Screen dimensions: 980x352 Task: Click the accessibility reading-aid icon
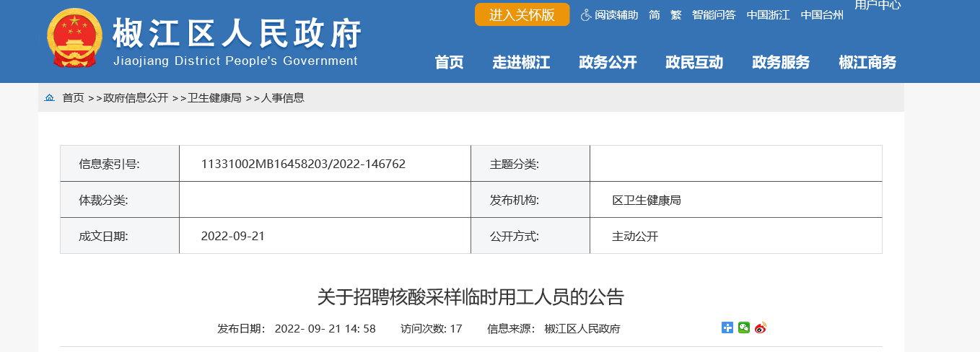coord(585,14)
